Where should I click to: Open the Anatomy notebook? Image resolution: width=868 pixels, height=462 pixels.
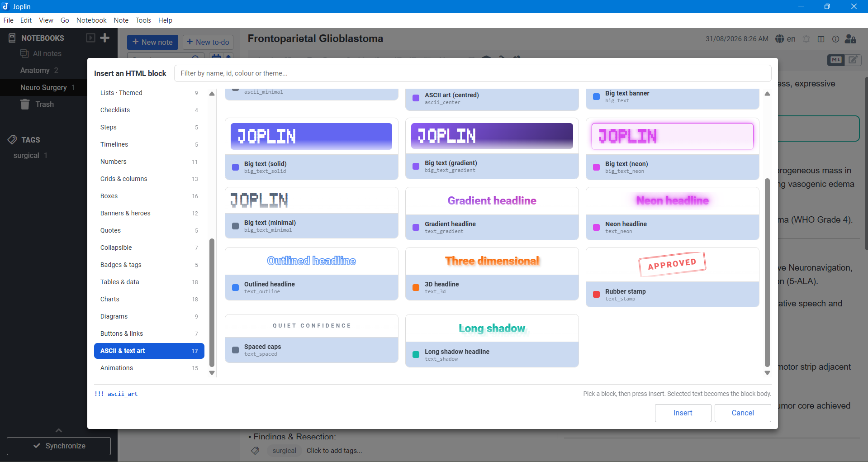coord(35,70)
